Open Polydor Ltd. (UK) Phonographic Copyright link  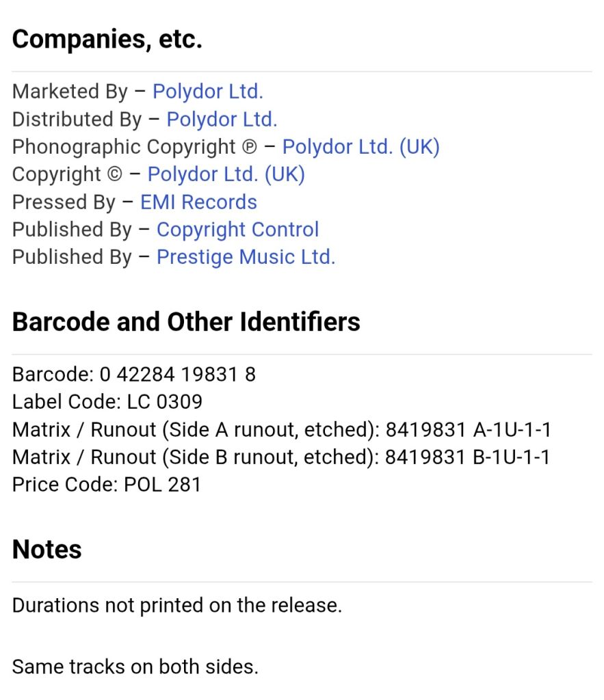[x=361, y=147]
